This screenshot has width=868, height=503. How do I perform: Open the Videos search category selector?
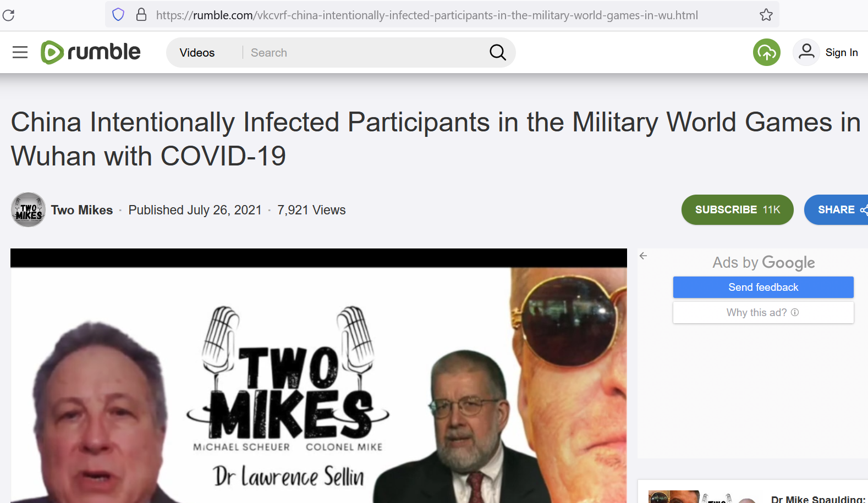[x=197, y=53]
